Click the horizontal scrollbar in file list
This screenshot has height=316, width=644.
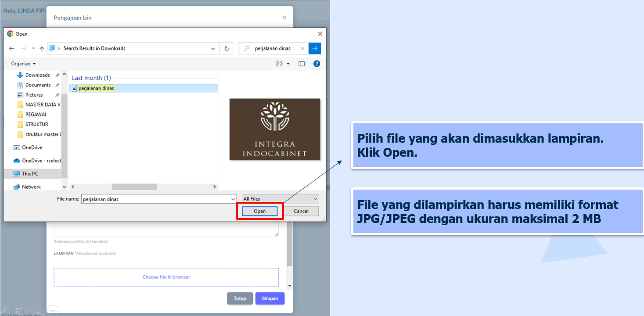click(134, 187)
